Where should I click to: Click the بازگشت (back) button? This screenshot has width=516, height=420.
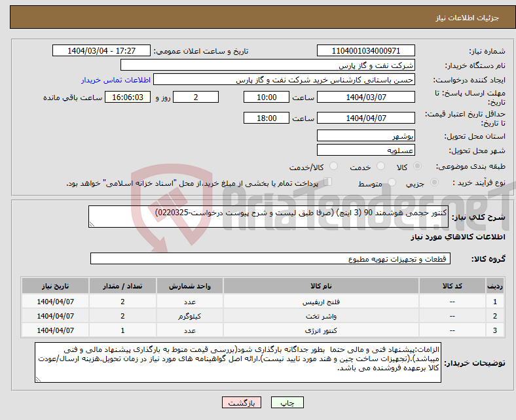(242, 402)
